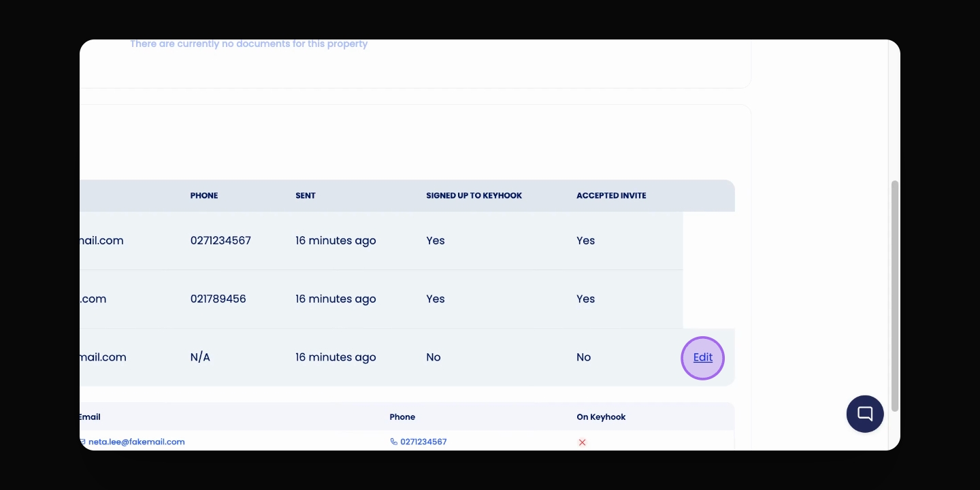Click signed-up 'No' in the N/A row
The width and height of the screenshot is (980, 490).
tap(434, 357)
